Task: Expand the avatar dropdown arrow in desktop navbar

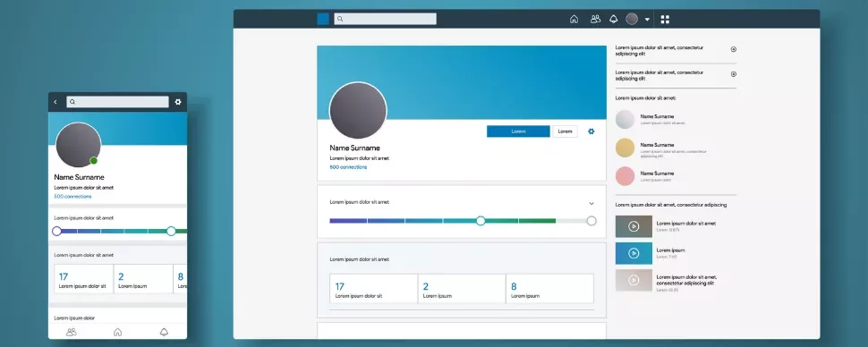Action: (647, 20)
